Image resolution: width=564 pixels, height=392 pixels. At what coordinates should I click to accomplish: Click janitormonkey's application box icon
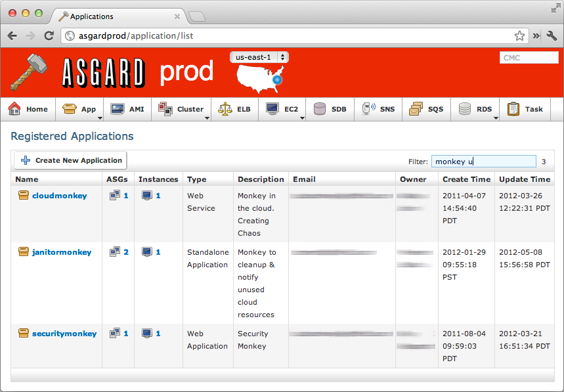pos(24,251)
